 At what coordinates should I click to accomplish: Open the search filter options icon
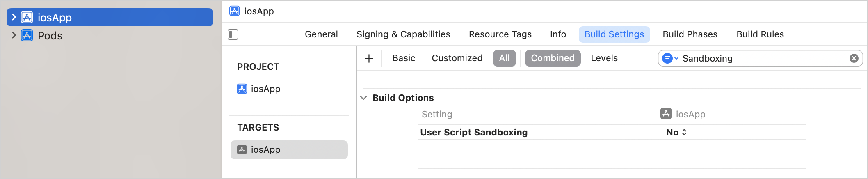(670, 58)
